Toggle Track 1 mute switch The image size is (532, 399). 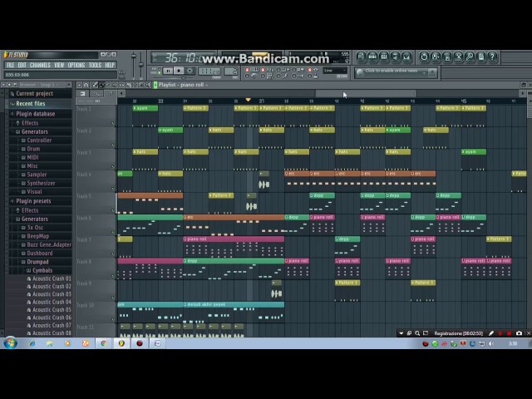click(x=113, y=123)
